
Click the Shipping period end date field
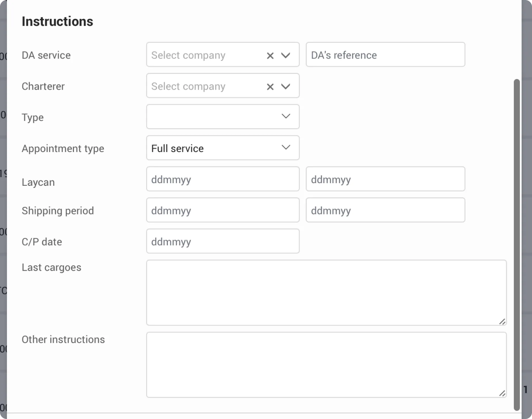[x=385, y=210]
